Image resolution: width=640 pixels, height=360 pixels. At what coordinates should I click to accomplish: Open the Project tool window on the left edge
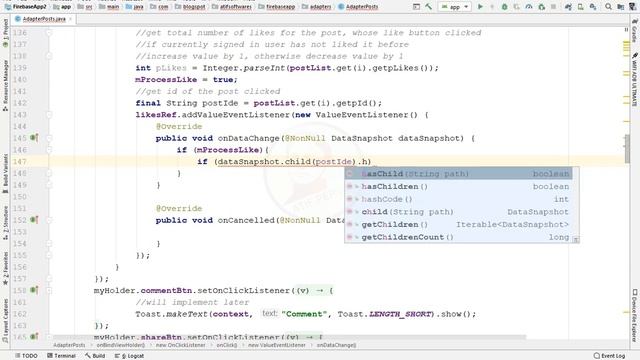point(5,33)
